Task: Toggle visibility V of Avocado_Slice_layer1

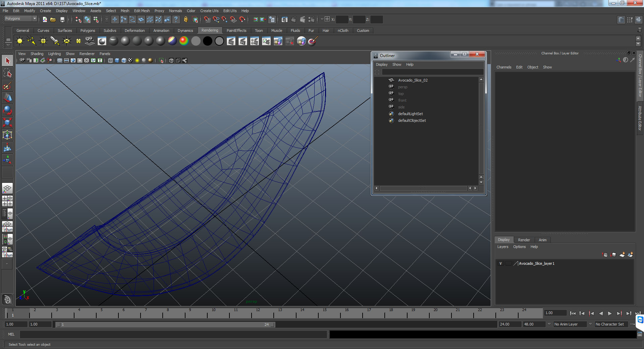Action: 500,263
